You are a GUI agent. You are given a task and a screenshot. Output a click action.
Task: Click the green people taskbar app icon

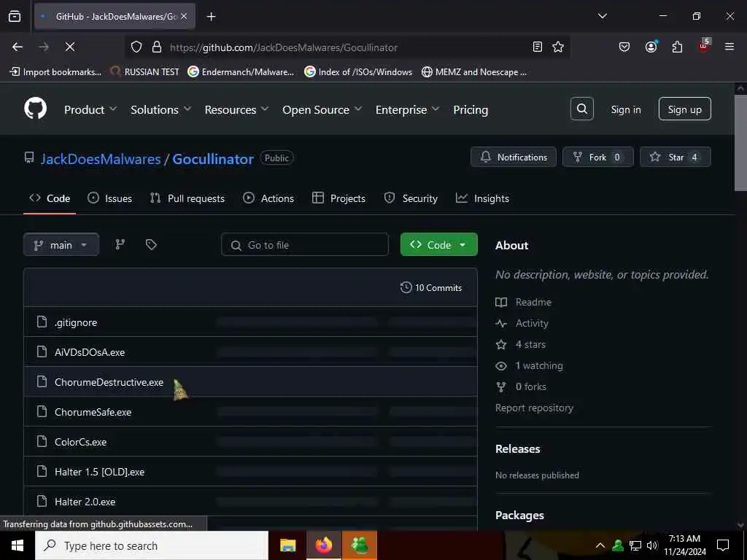pyautogui.click(x=360, y=545)
